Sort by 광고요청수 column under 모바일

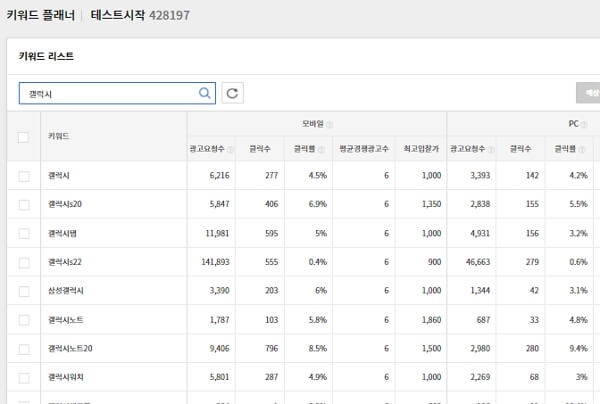click(207, 149)
